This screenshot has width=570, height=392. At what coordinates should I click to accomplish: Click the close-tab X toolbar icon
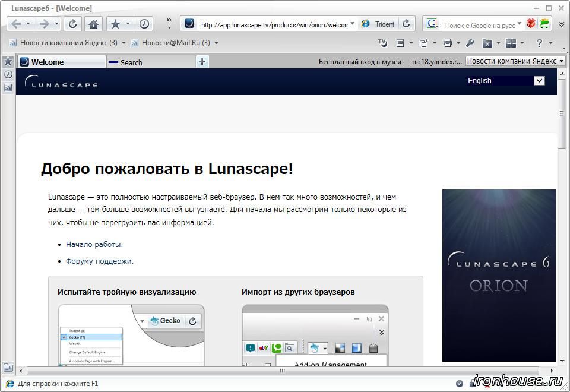(487, 43)
